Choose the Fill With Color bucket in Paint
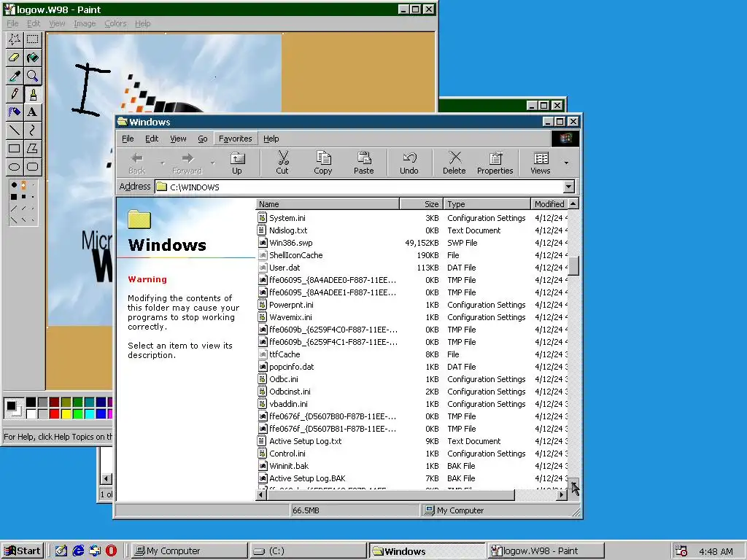Screen dimensions: 747x560 coord(32,58)
